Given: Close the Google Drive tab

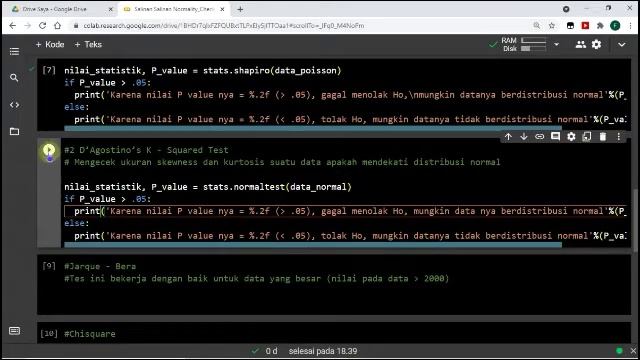Looking at the screenshot, I should [x=111, y=9].
